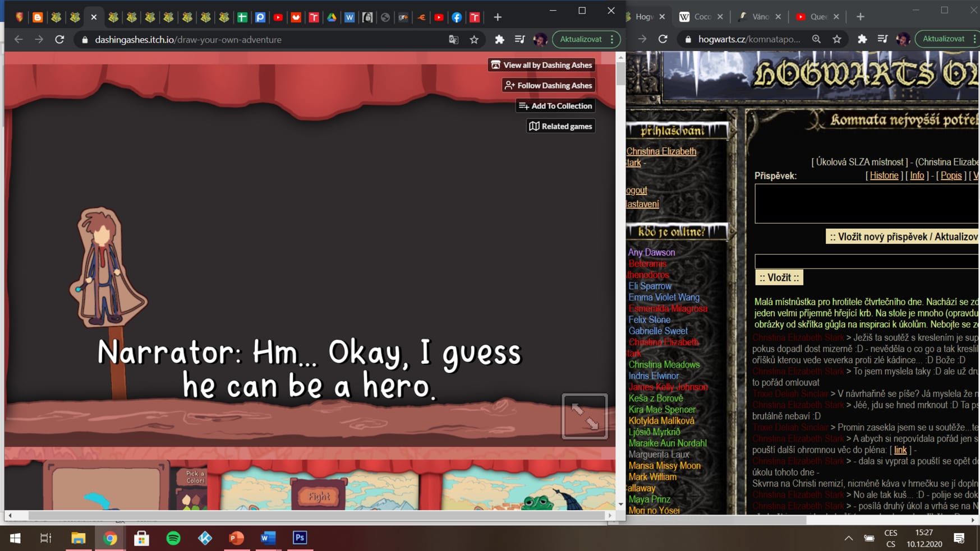Screen dimensions: 980x551
Task: Click the itch.io address bar URL
Action: click(188, 40)
